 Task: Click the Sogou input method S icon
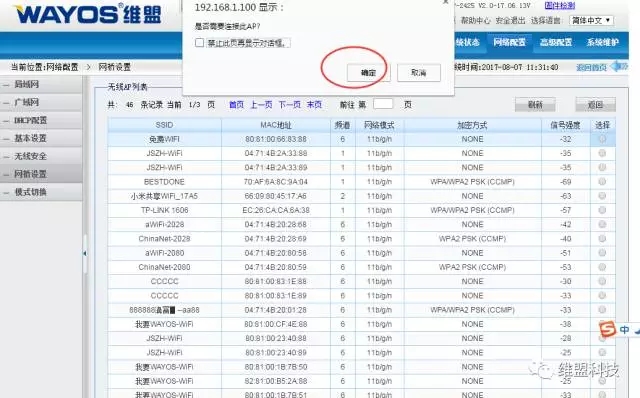[607, 329]
